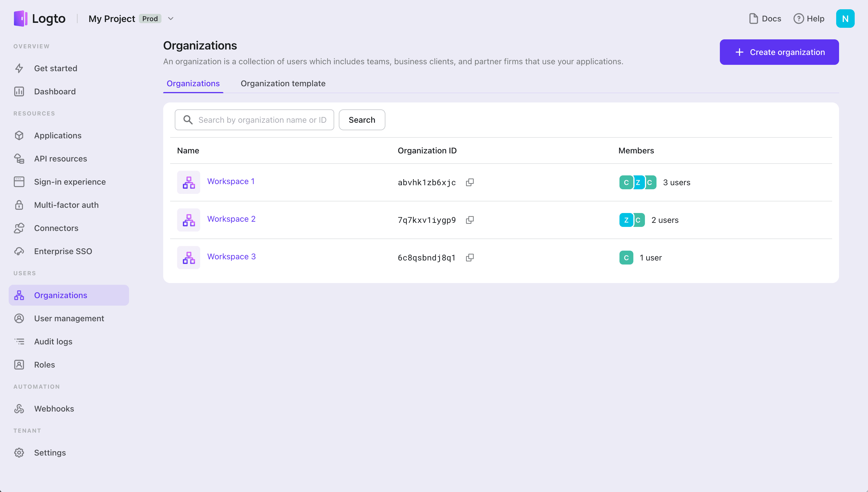Copy Workspace 3 organization ID
Image resolution: width=868 pixels, height=492 pixels.
pyautogui.click(x=470, y=257)
